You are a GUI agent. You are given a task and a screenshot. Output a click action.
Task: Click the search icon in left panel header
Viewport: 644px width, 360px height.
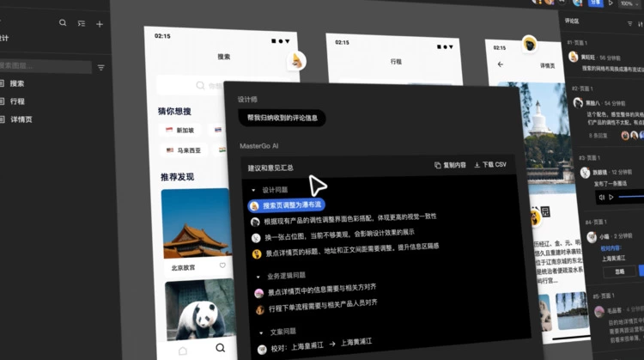point(63,23)
